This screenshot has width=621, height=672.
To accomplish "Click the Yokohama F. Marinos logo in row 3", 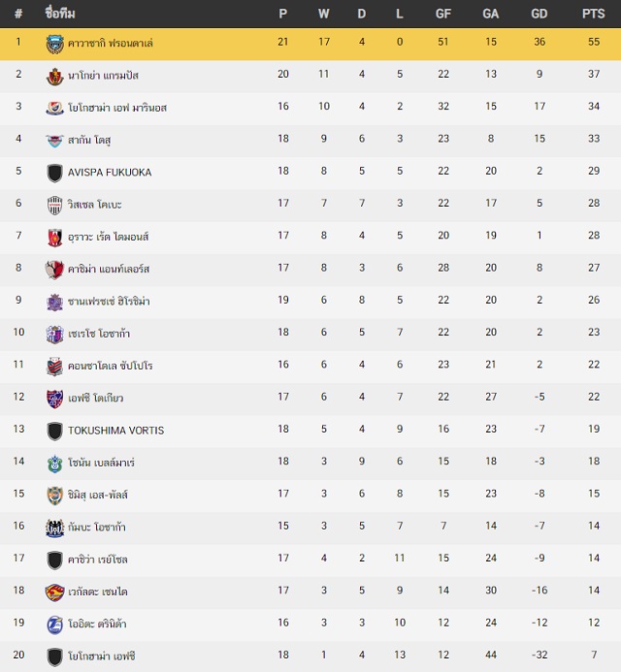I will [55, 109].
